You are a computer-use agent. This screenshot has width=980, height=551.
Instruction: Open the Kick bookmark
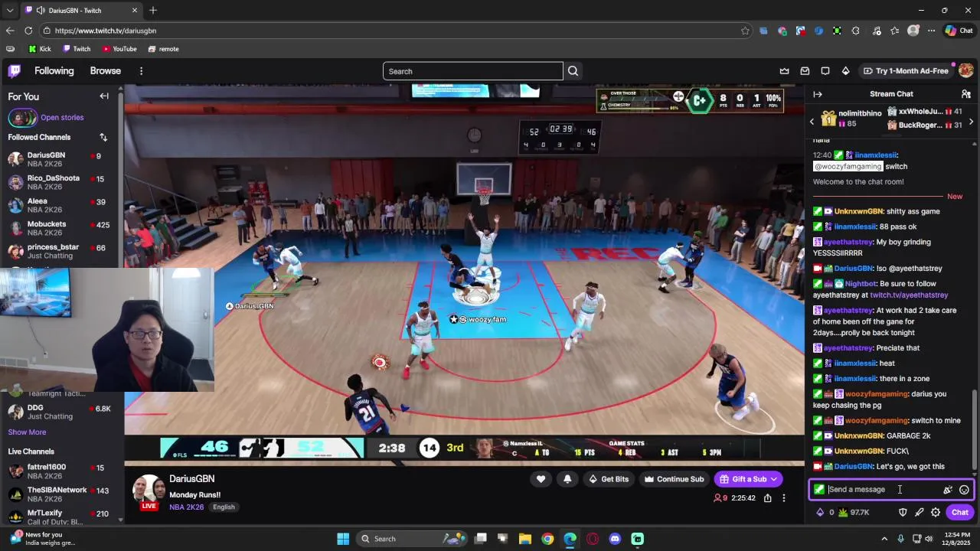tap(40, 49)
